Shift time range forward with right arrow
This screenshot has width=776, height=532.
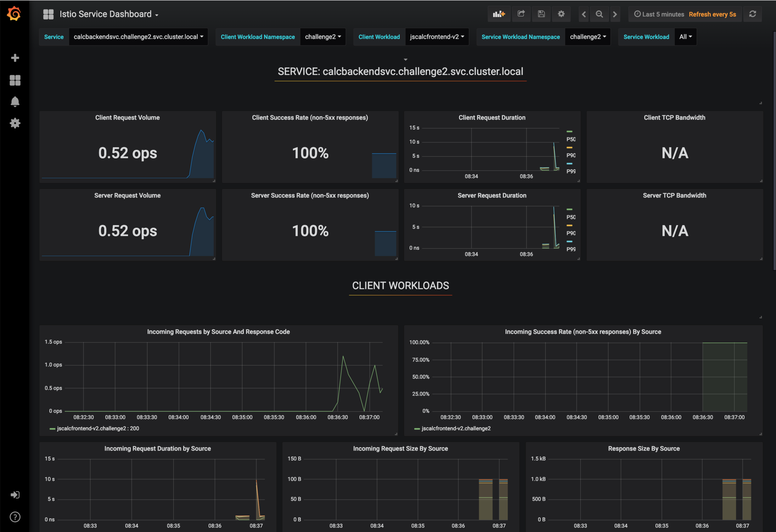[x=615, y=14]
